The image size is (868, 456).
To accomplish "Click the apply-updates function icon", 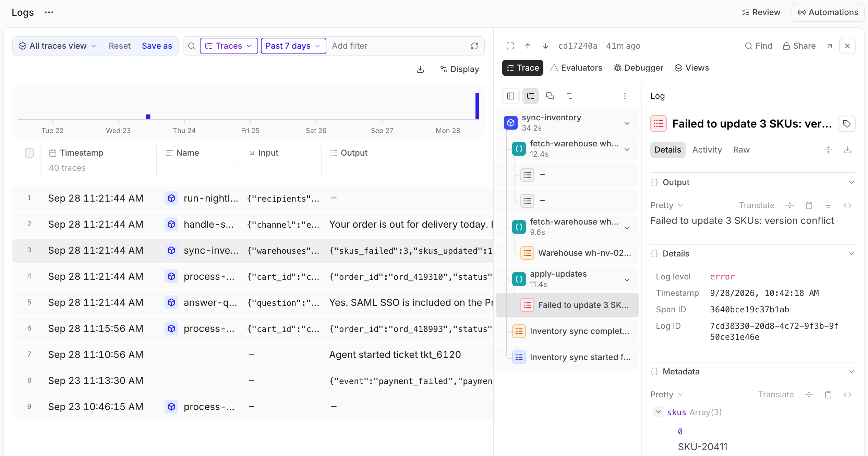I will tap(519, 279).
